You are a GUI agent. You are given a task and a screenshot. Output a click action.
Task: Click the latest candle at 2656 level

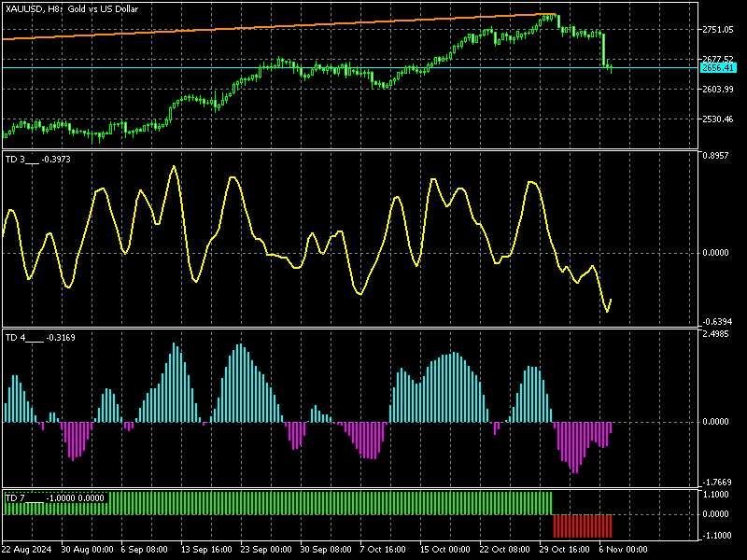point(611,68)
